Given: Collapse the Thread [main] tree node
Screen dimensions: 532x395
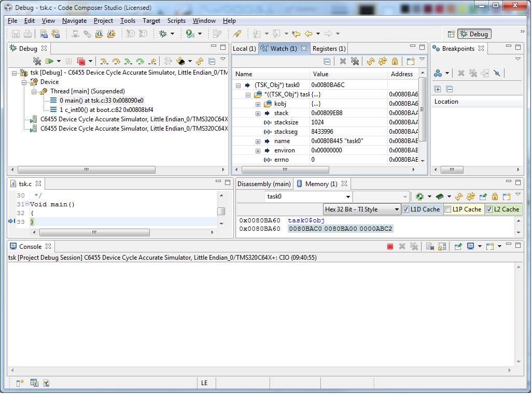Looking at the screenshot, I should pyautogui.click(x=34, y=92).
